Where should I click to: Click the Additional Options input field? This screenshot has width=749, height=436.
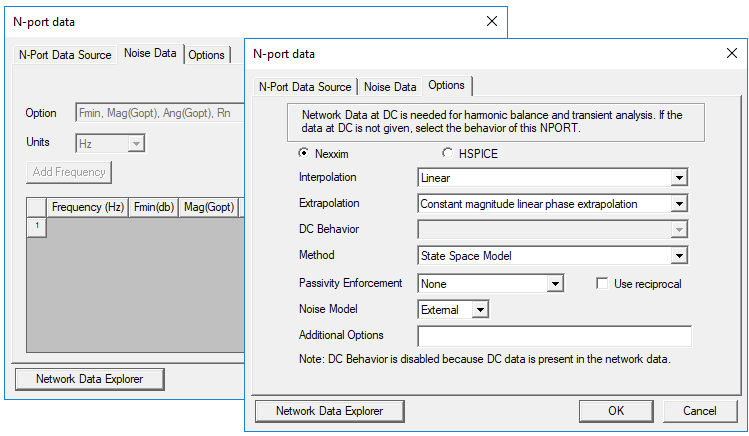554,336
